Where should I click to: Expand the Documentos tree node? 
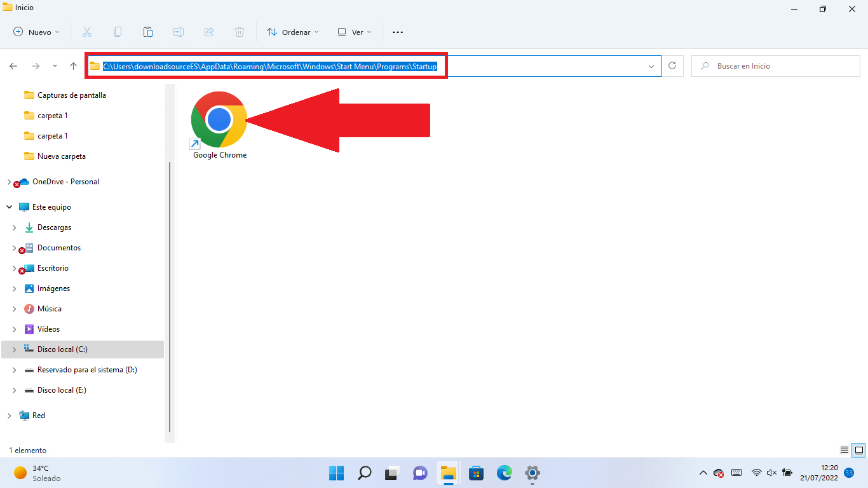[x=14, y=248]
